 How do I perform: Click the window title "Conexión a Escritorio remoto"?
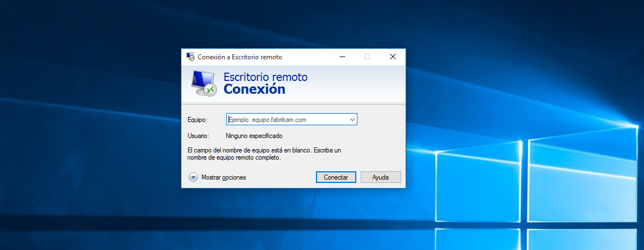[x=241, y=57]
